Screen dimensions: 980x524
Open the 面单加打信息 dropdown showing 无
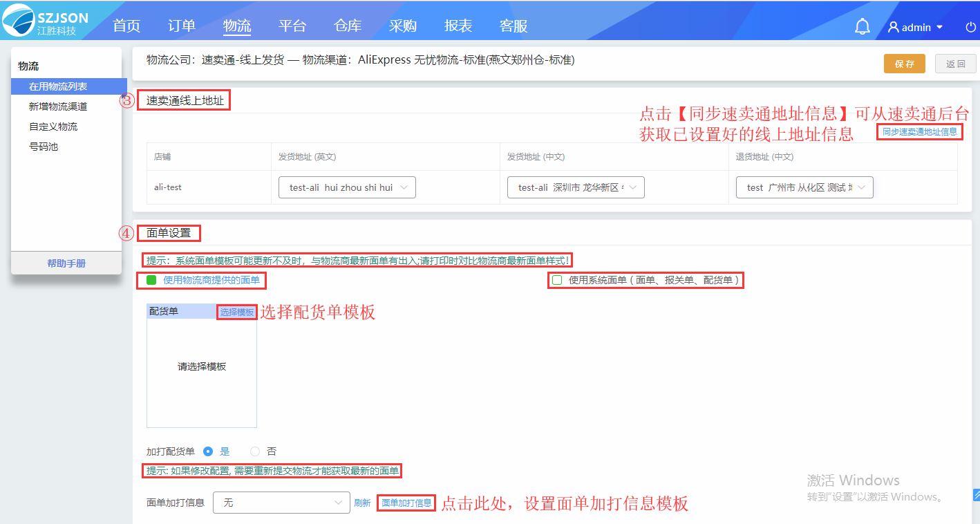(281, 503)
